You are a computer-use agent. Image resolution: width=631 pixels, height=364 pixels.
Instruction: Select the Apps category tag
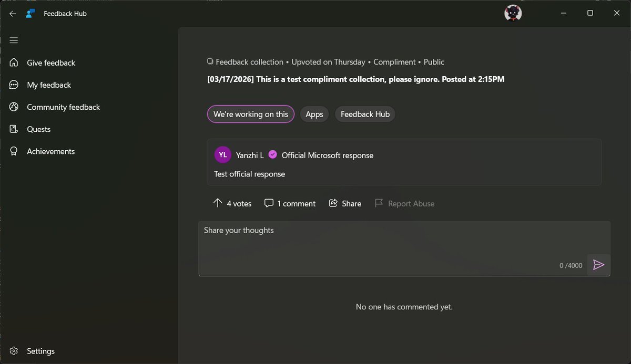coord(314,114)
